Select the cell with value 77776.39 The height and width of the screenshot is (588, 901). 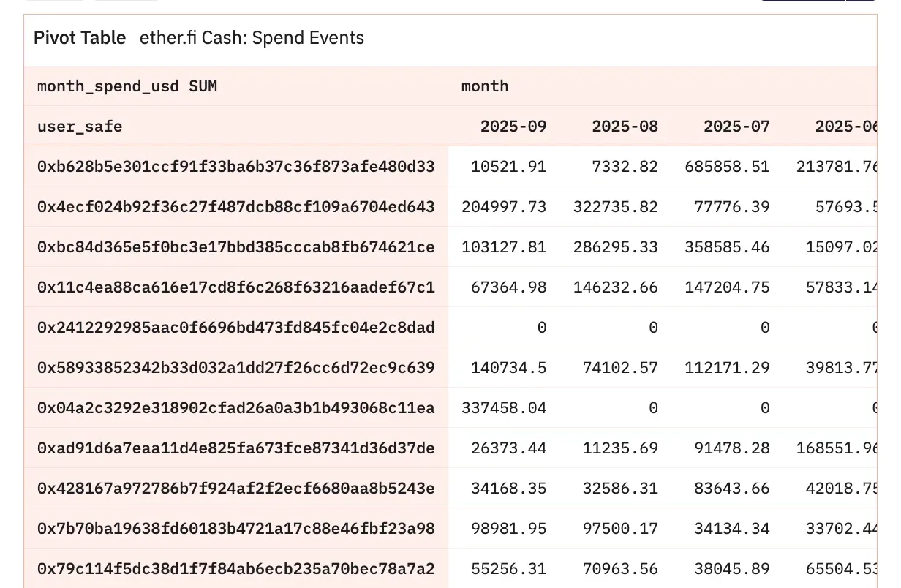[x=732, y=207]
